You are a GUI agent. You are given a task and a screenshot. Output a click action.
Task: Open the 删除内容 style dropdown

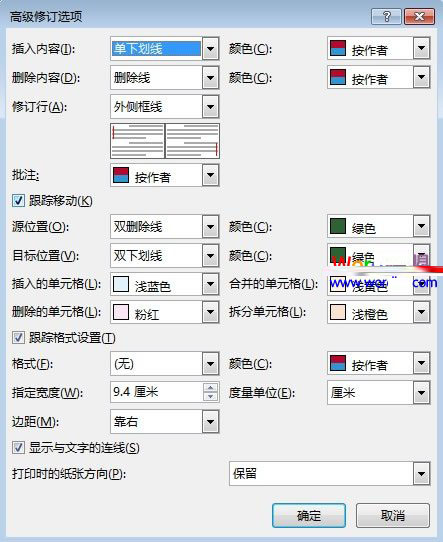pos(210,78)
